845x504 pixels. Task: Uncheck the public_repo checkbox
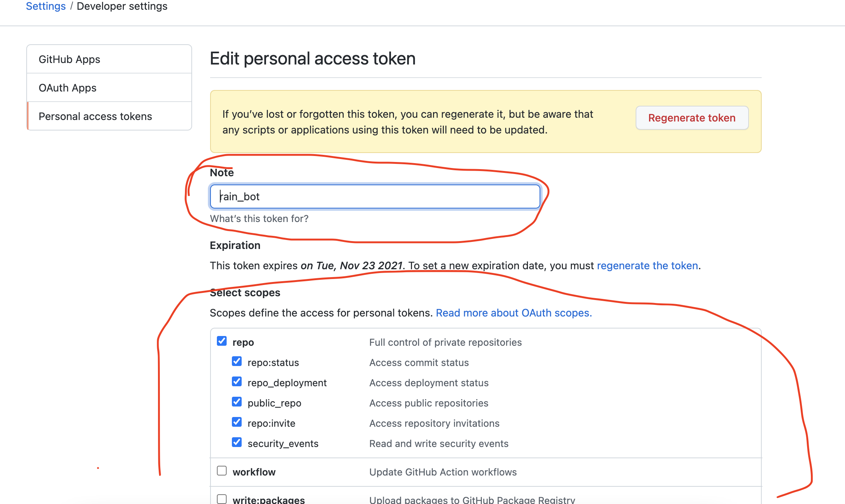(237, 402)
